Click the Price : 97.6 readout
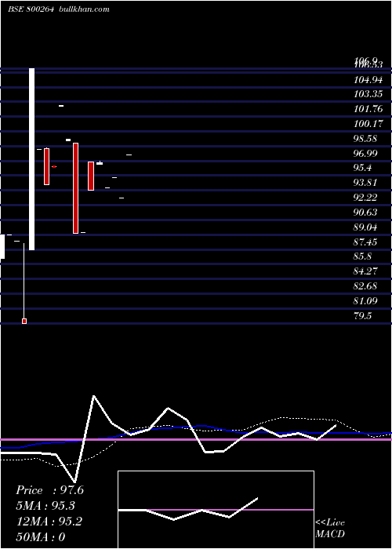This screenshot has height=549, width=392. pyautogui.click(x=49, y=490)
